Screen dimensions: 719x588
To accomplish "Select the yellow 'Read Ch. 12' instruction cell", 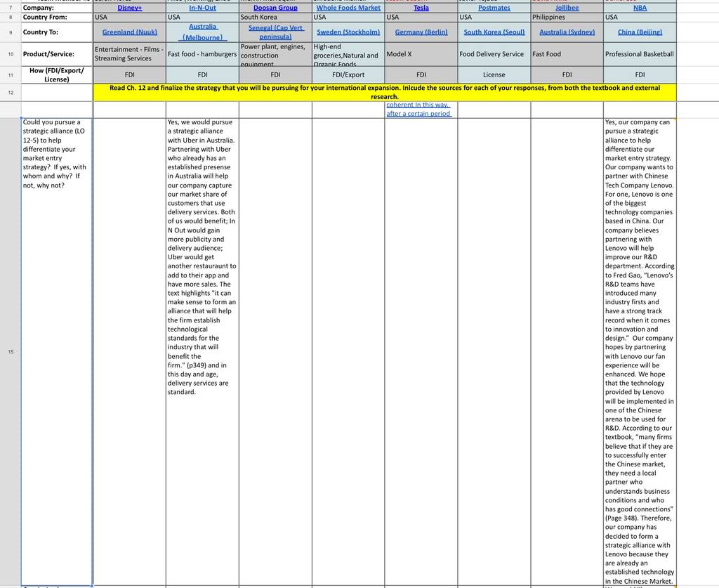I will 385,92.
